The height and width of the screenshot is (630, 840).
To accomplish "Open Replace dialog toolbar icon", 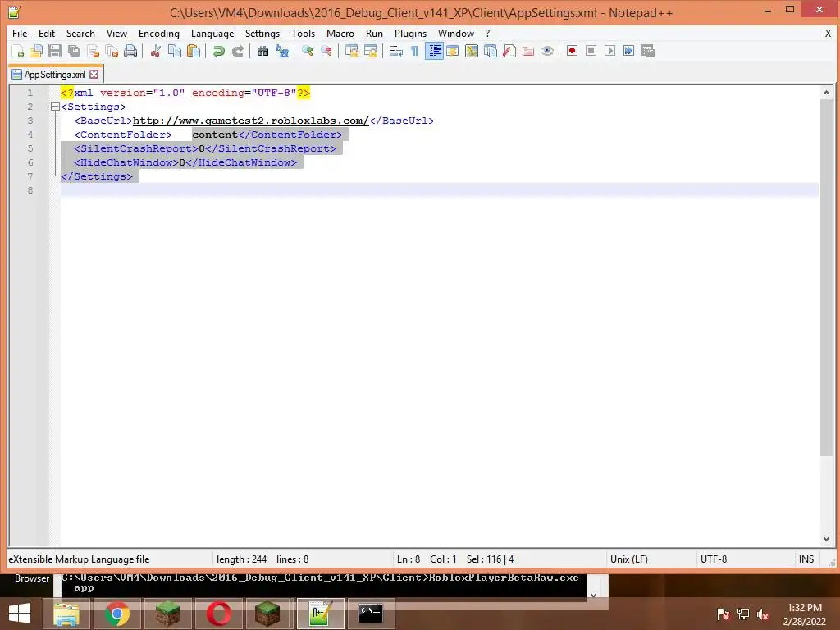I will coord(282,51).
